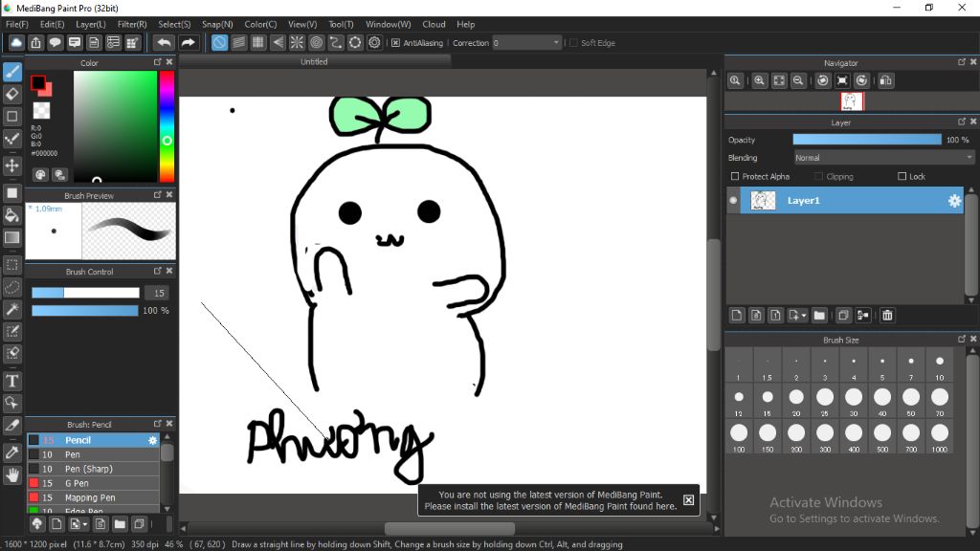Image resolution: width=980 pixels, height=551 pixels.
Task: Select the Pen brush
Action: (x=93, y=454)
